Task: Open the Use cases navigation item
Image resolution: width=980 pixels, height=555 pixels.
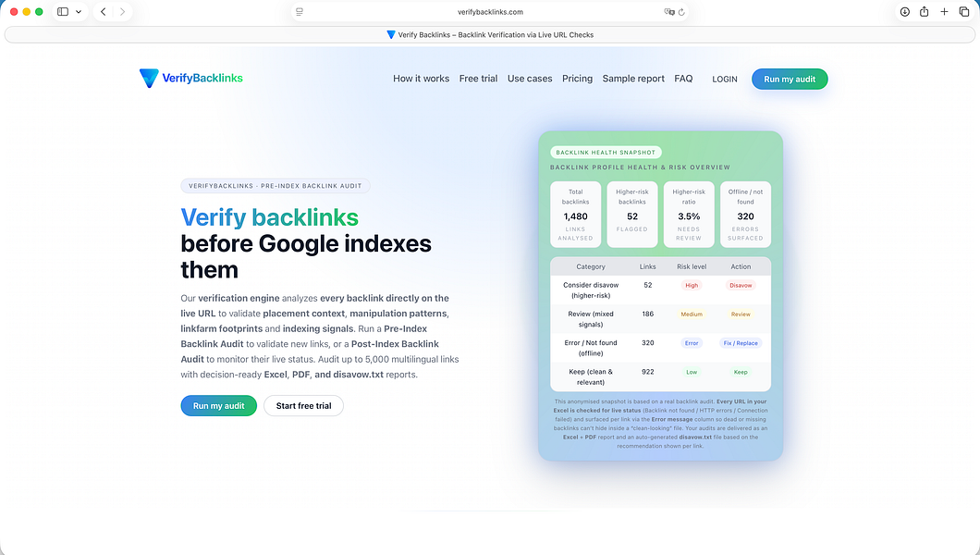Action: point(530,79)
